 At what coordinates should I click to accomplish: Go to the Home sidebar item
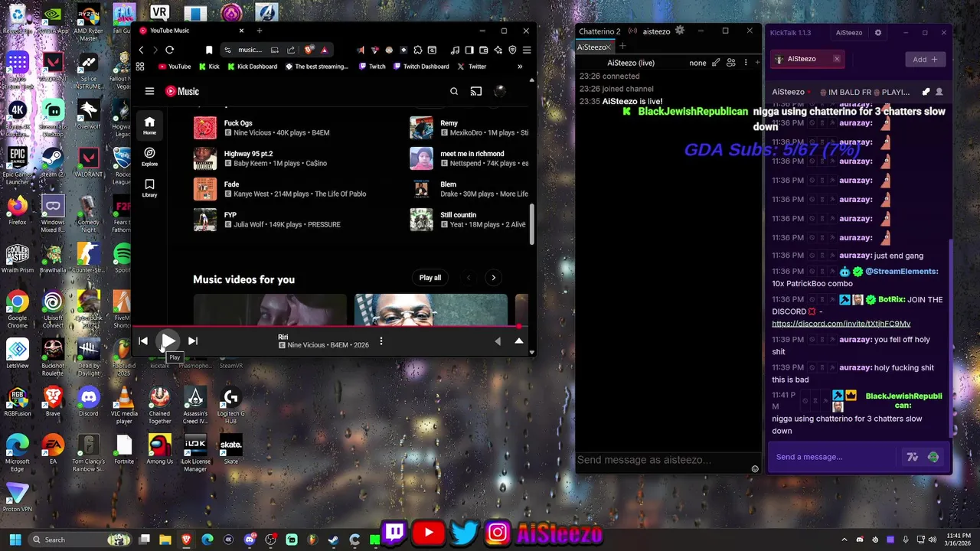(149, 126)
